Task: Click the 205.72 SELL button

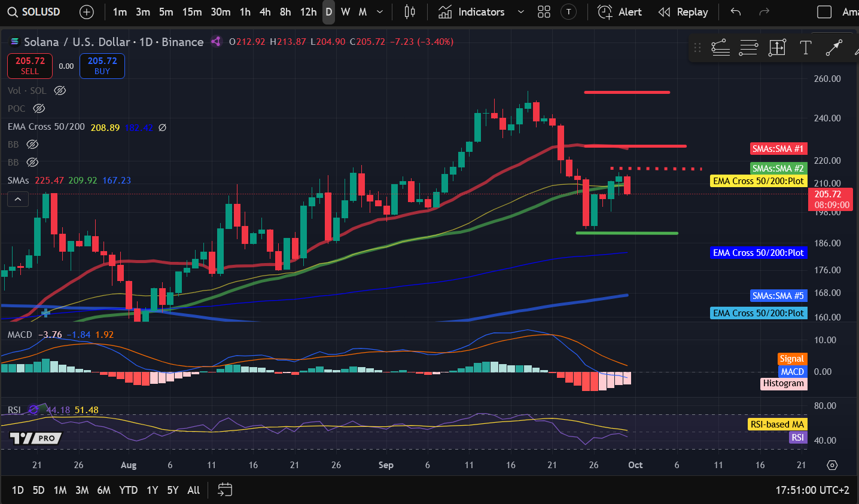Action: [x=30, y=66]
